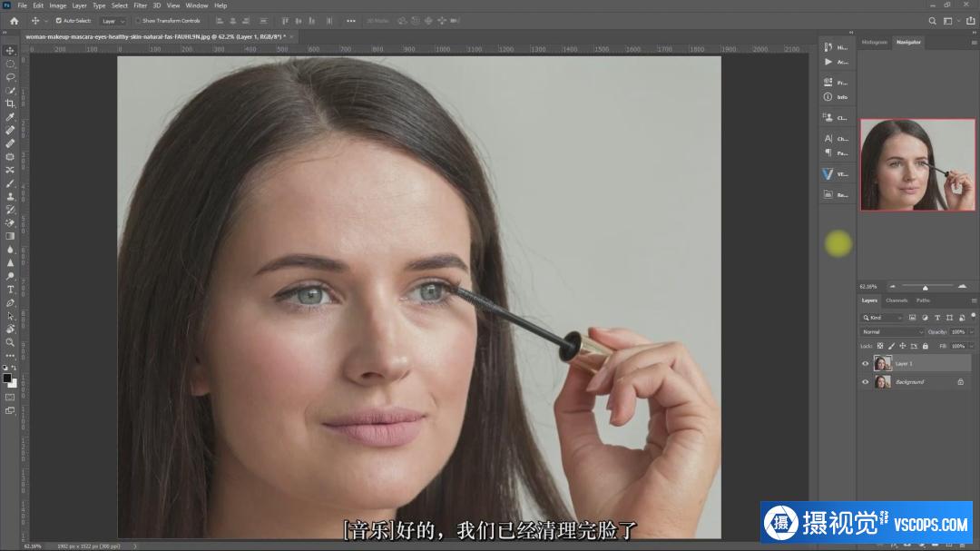Select the Background layer row
Image resolution: width=980 pixels, height=551 pixels.
(x=916, y=381)
